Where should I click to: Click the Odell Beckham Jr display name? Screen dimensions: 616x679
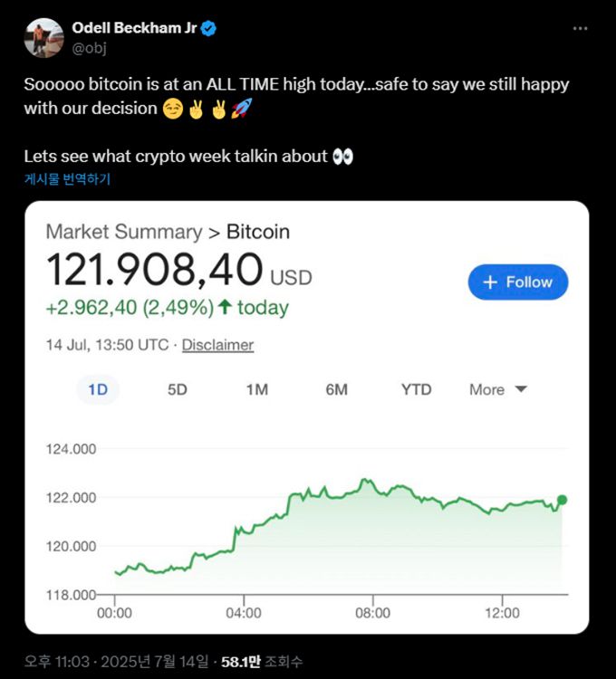pyautogui.click(x=133, y=29)
